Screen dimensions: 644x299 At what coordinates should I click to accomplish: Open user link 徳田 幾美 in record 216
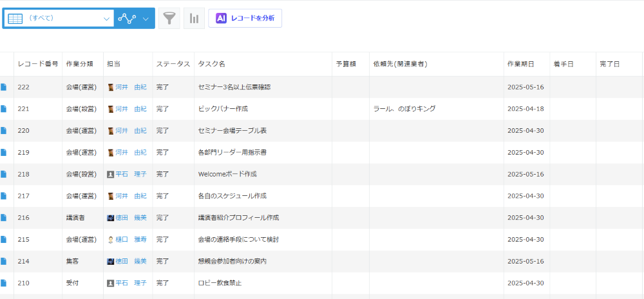click(131, 218)
